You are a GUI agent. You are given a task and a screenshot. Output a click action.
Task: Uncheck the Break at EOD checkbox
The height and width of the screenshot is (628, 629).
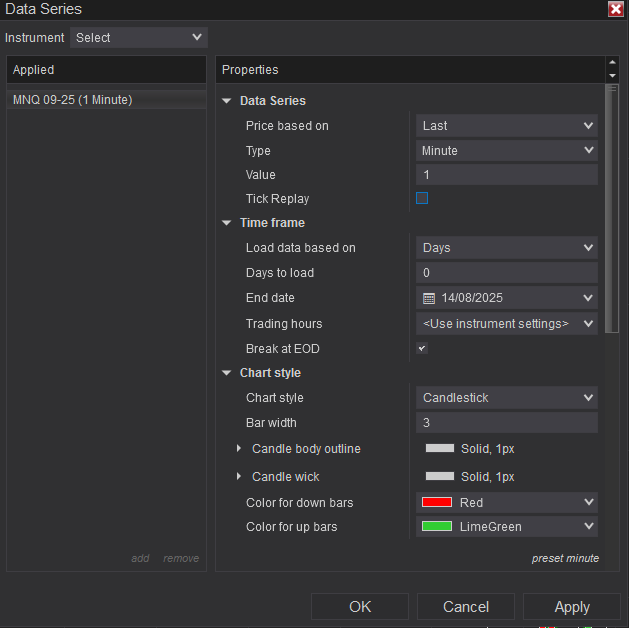(x=422, y=348)
